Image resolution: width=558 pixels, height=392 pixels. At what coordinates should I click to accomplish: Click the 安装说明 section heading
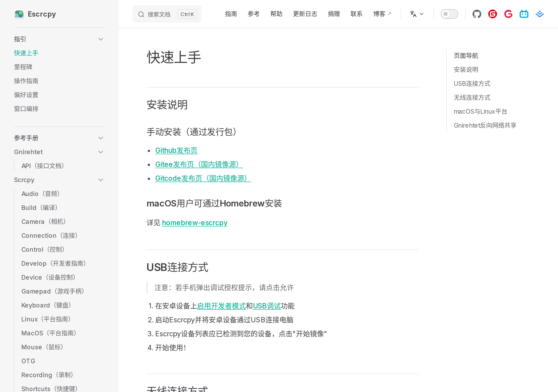click(x=167, y=105)
